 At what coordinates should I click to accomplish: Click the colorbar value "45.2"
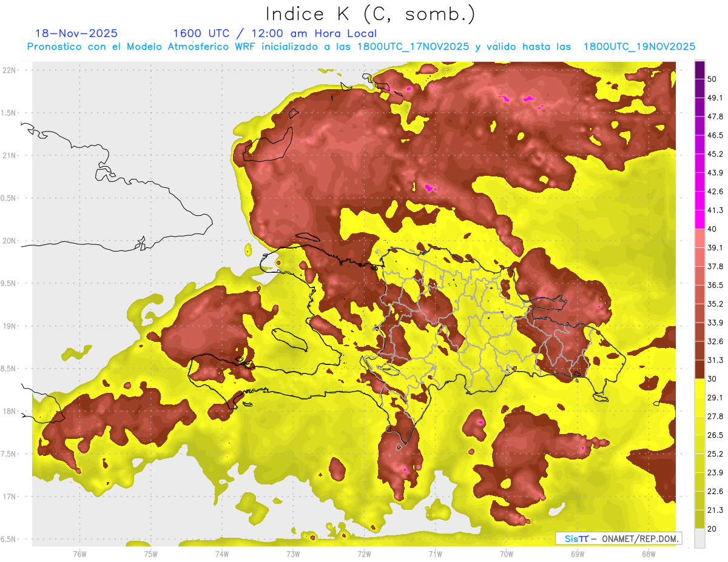click(715, 154)
